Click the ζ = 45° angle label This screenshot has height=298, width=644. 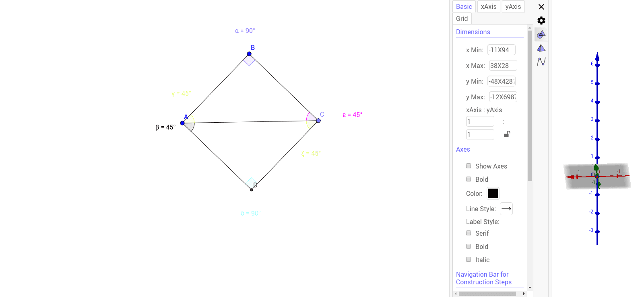[311, 154]
